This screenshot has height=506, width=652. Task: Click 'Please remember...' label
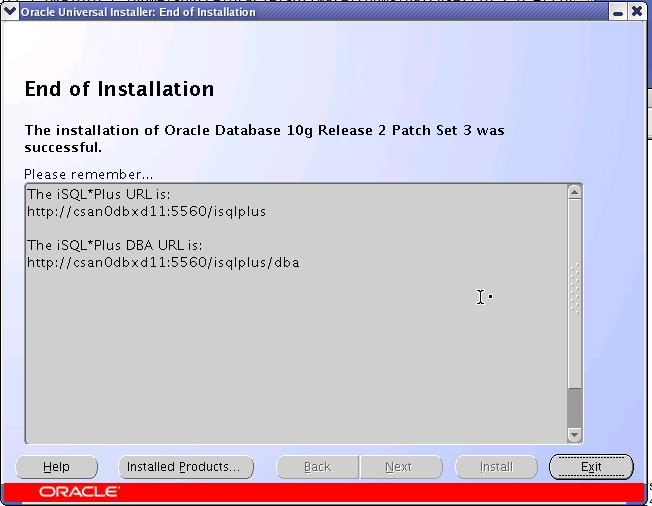[x=89, y=175]
